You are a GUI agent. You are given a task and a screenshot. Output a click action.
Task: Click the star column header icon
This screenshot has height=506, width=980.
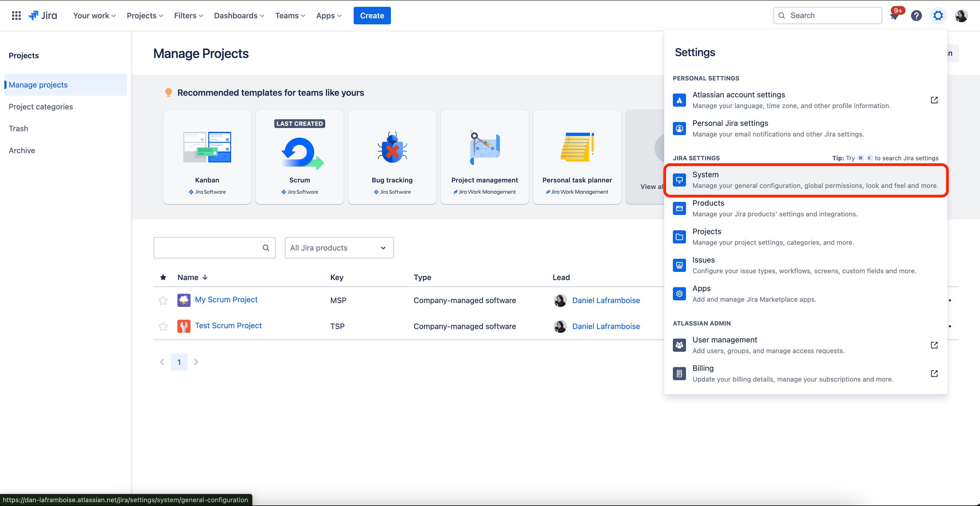(x=163, y=278)
